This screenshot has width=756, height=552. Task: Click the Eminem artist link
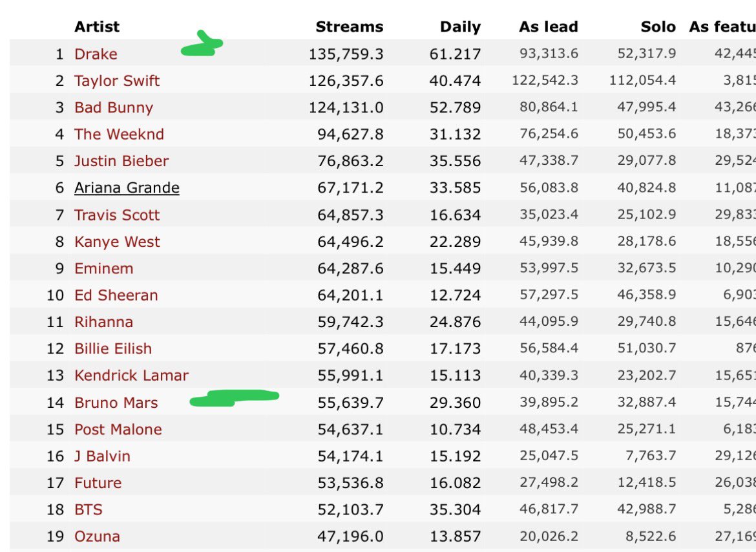coord(103,268)
